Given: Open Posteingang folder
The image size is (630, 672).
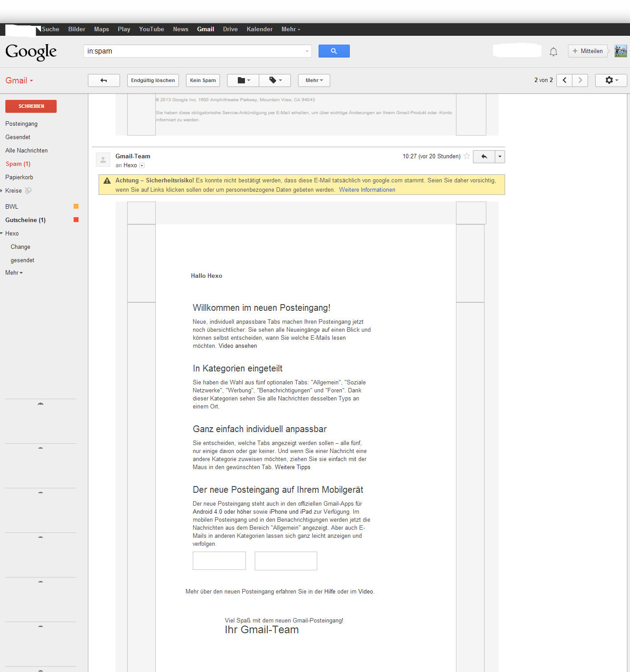Looking at the screenshot, I should click(21, 124).
